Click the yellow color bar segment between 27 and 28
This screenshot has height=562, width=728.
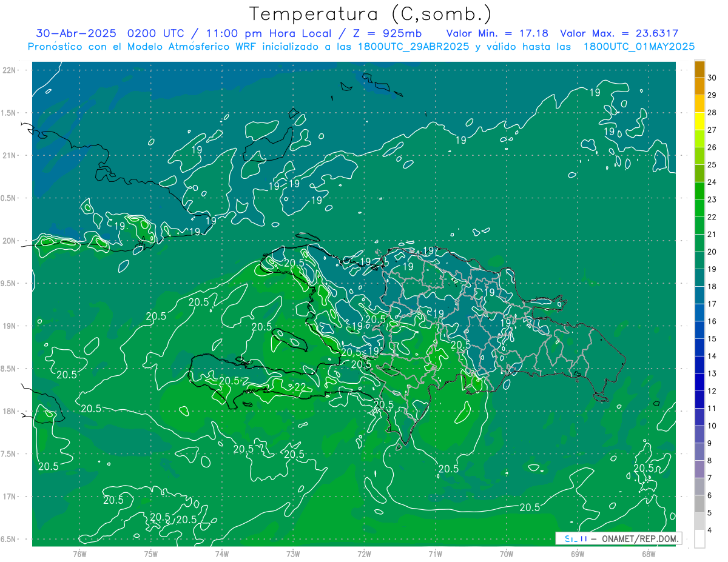(x=700, y=121)
